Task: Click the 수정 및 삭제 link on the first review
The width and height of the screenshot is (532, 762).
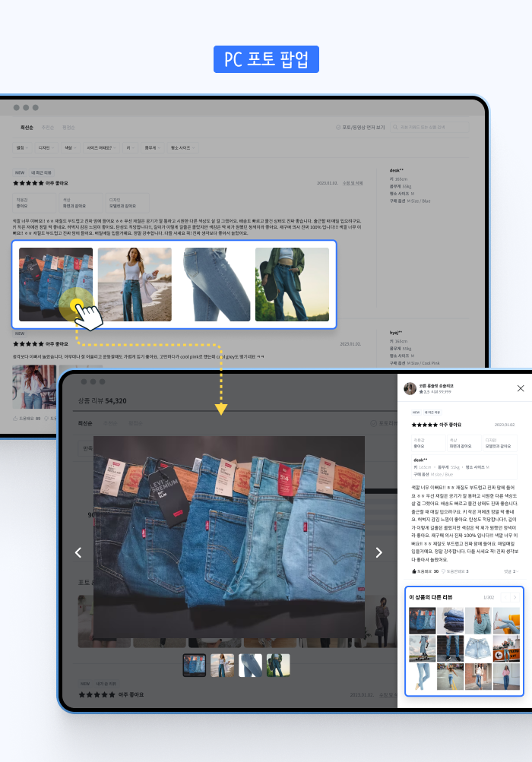Action: click(x=353, y=183)
